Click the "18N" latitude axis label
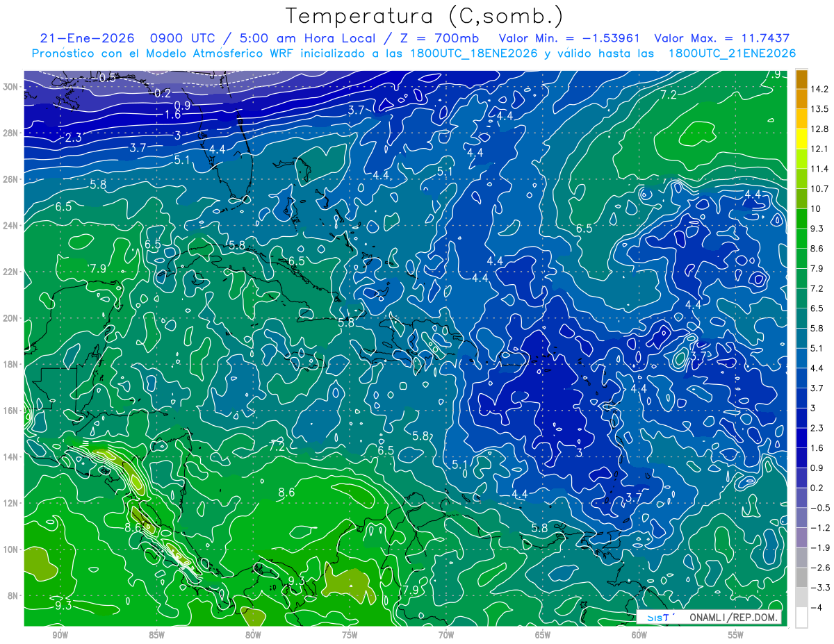The height and width of the screenshot is (644, 834). click(x=12, y=364)
